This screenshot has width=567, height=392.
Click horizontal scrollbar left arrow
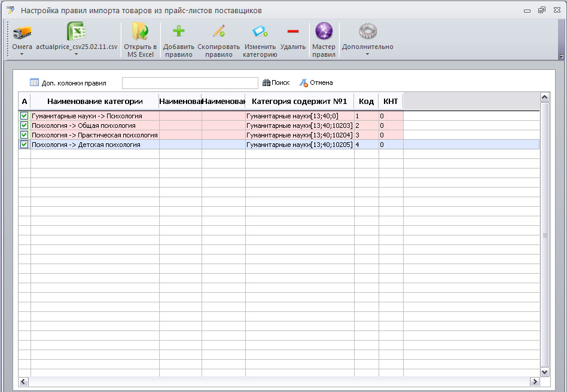point(23,381)
